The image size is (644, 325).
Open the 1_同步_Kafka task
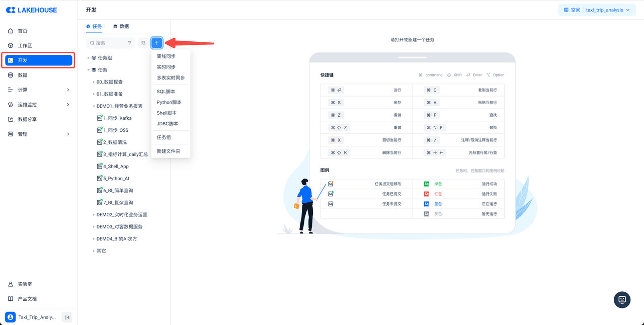point(117,118)
